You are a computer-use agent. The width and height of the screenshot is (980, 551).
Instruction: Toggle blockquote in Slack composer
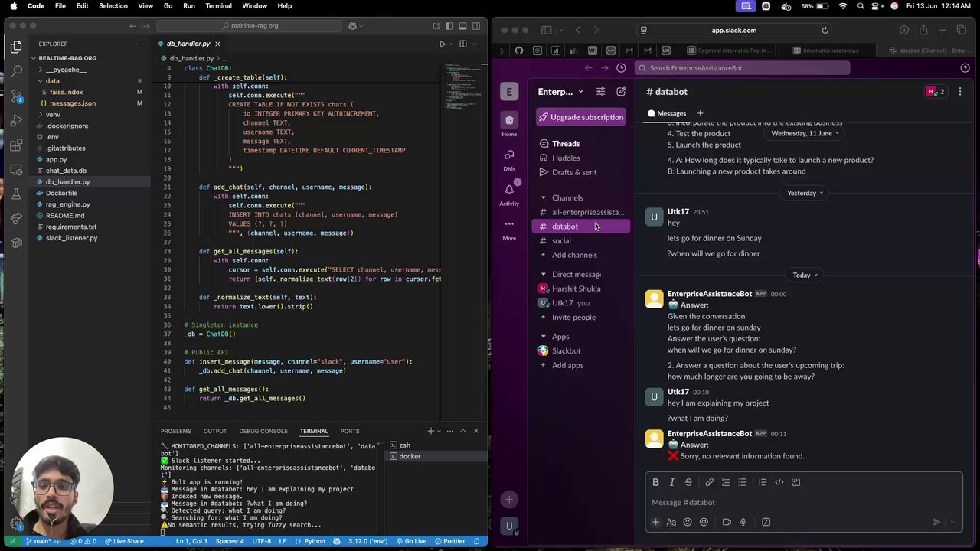tap(763, 482)
